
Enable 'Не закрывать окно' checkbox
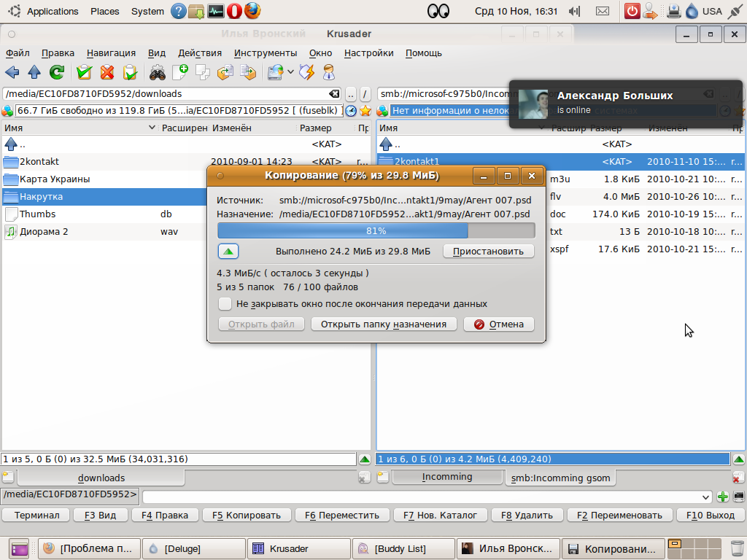(x=225, y=304)
